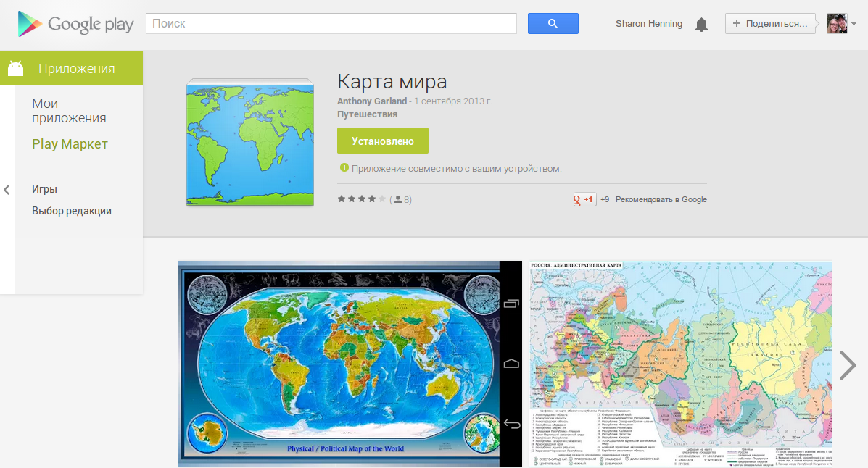This screenshot has height=468, width=868.
Task: Click the Google Play logo
Action: (x=76, y=24)
